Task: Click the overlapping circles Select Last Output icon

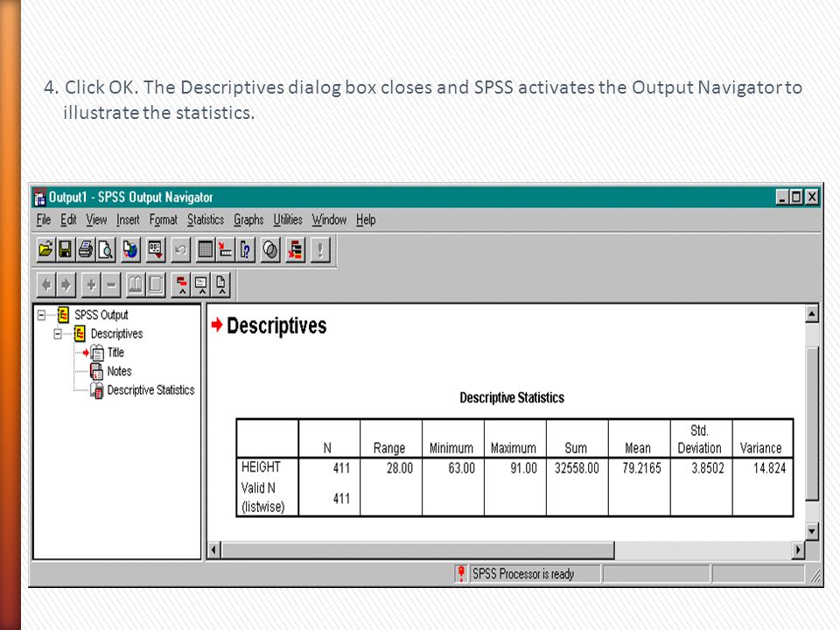Action: (x=270, y=249)
